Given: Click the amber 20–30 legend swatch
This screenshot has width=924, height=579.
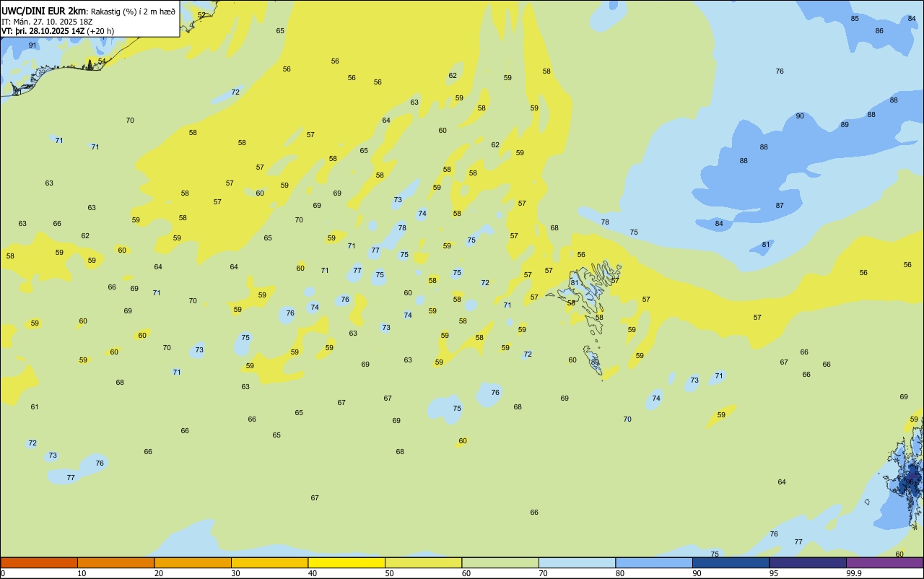Looking at the screenshot, I should tap(193, 562).
